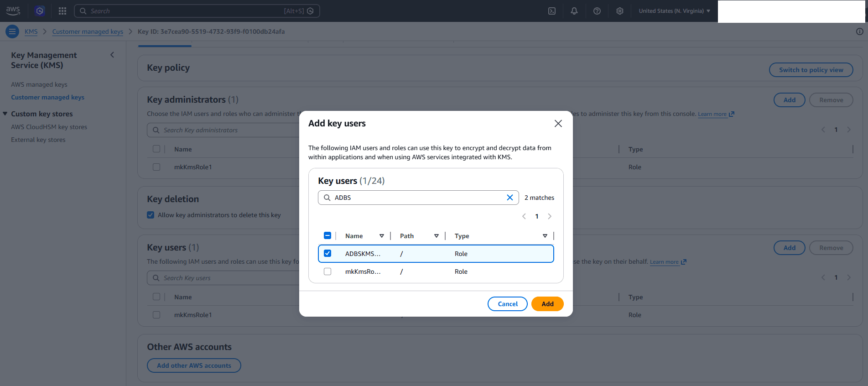The height and width of the screenshot is (386, 868).
Task: Click Search Key users field
Action: click(x=223, y=278)
